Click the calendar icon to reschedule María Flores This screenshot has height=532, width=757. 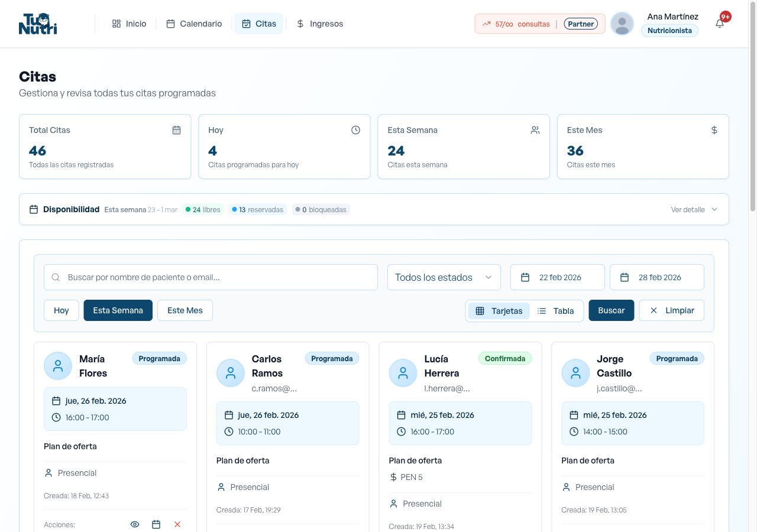pyautogui.click(x=156, y=524)
